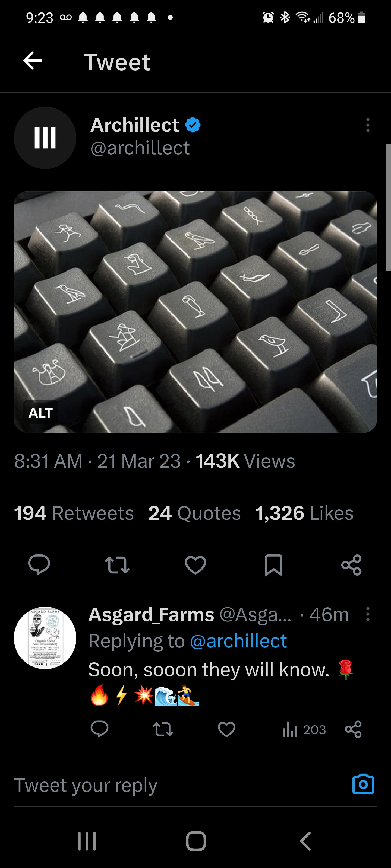Open Archillect profile avatar

pyautogui.click(x=45, y=138)
